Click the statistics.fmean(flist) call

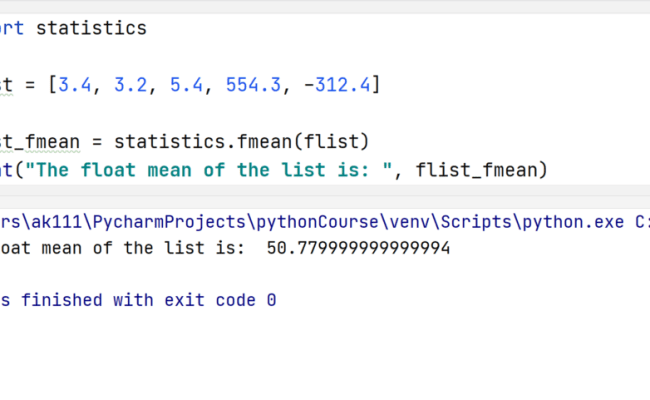[x=241, y=142]
